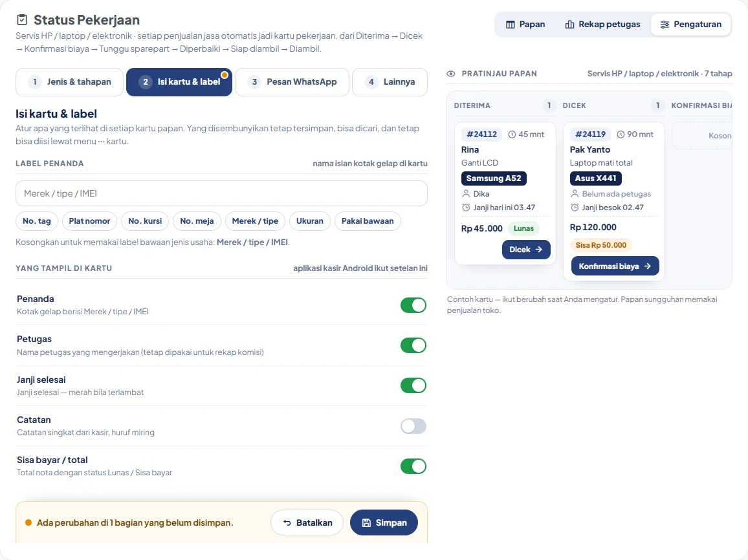Save changes with the Simpan button
The height and width of the screenshot is (560, 748).
[384, 523]
